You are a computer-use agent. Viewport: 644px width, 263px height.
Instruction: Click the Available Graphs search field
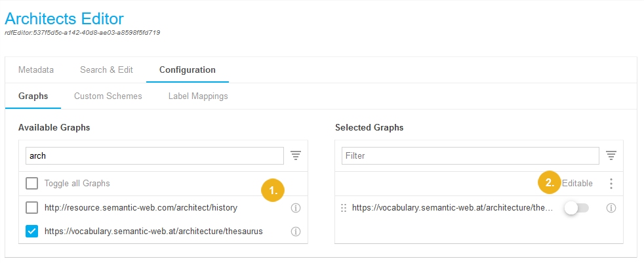point(154,156)
